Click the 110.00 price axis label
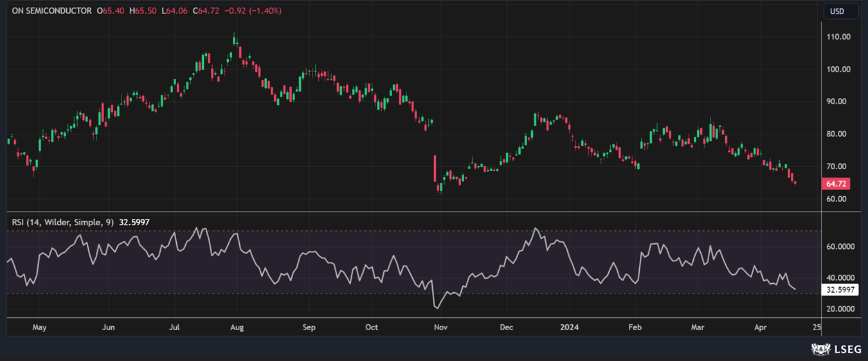Viewport: 868px width, 361px height. coord(838,37)
